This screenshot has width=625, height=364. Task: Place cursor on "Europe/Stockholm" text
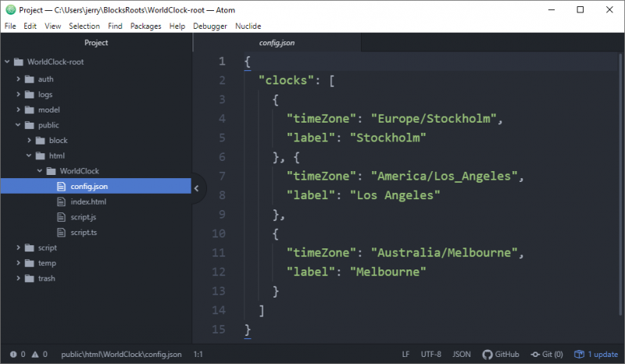tap(434, 119)
